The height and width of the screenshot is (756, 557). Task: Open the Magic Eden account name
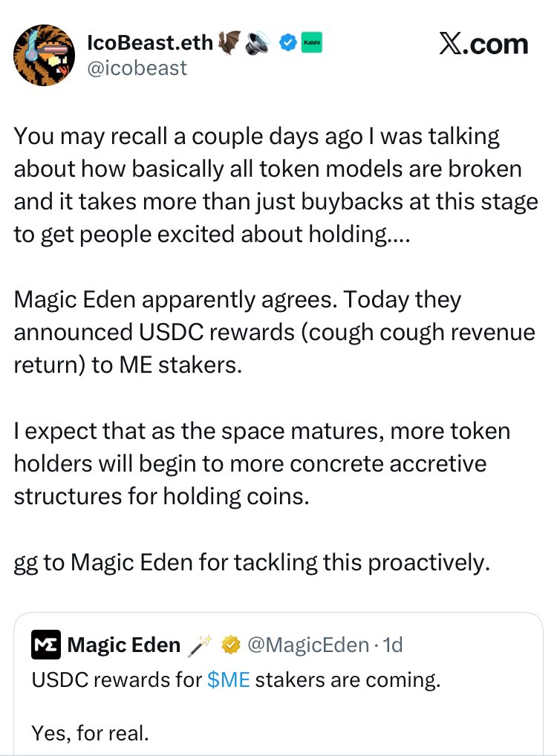(123, 645)
